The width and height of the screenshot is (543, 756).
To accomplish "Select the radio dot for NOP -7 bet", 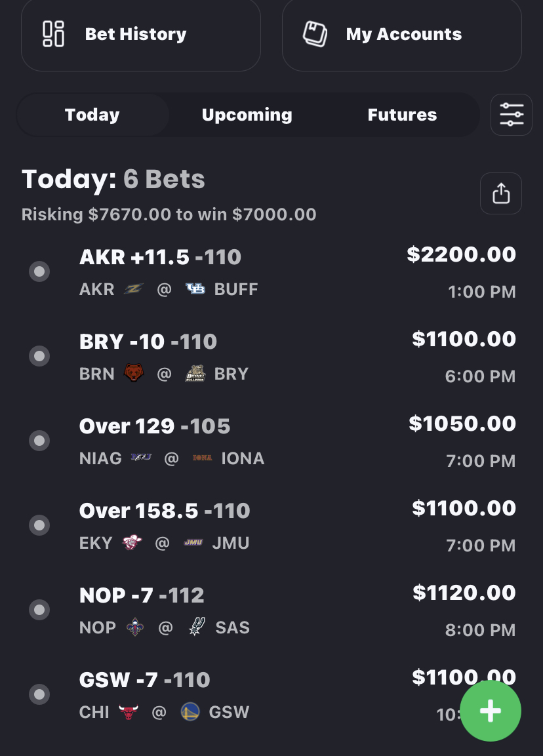I will [x=39, y=609].
